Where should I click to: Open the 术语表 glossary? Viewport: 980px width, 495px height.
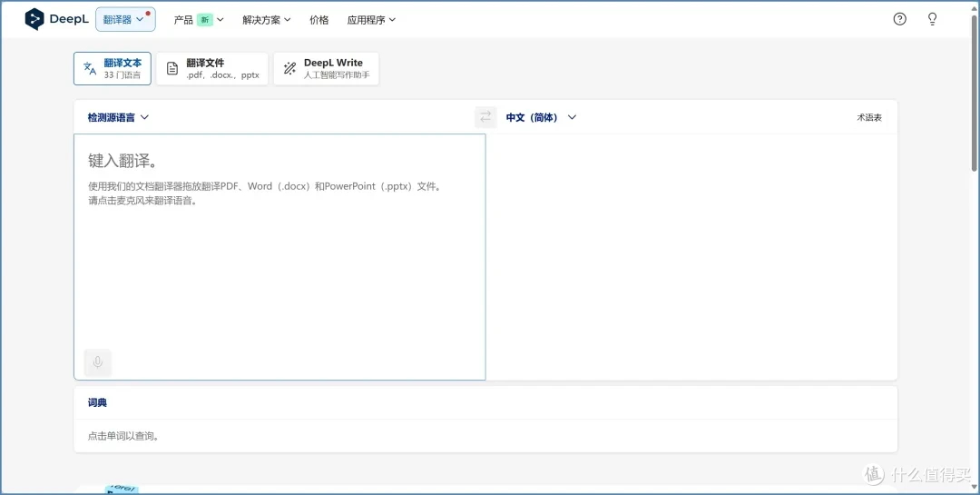point(869,118)
